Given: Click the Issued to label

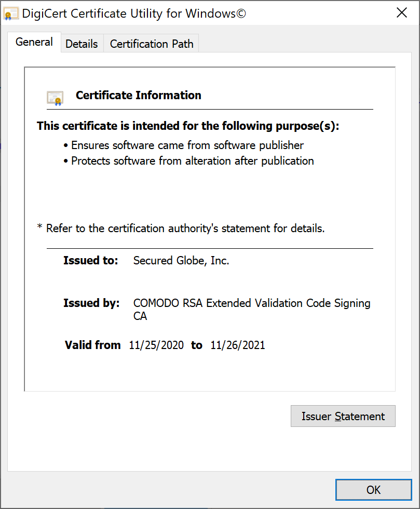Looking at the screenshot, I should pos(91,261).
